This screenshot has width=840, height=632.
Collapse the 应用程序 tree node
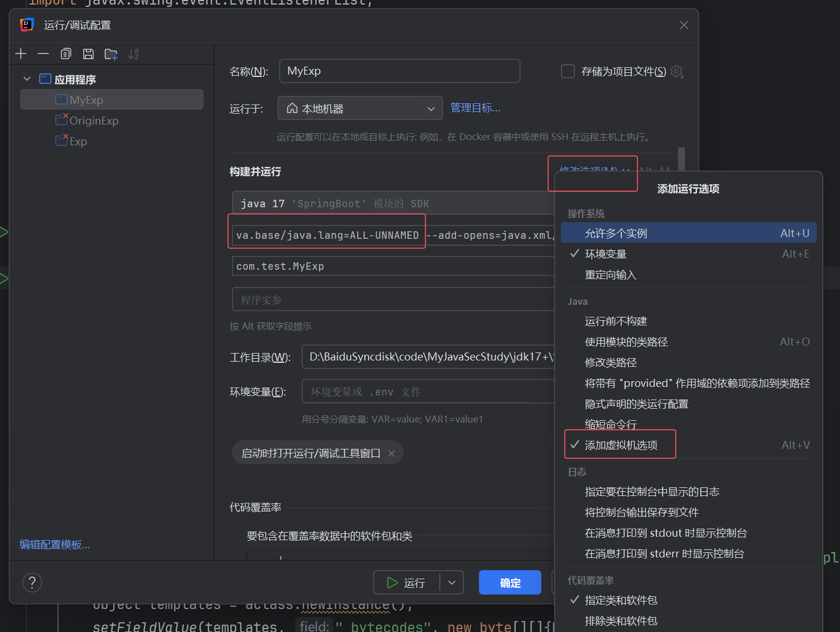coord(27,79)
